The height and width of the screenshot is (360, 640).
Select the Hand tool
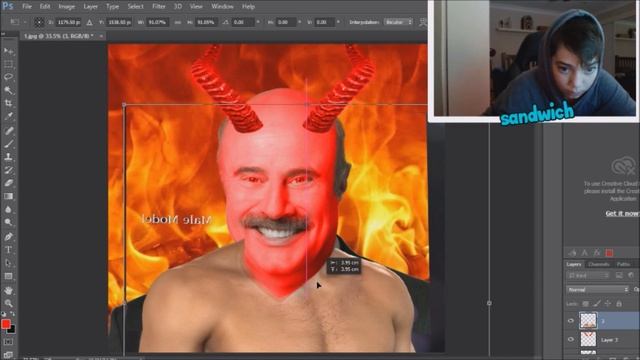(8, 290)
